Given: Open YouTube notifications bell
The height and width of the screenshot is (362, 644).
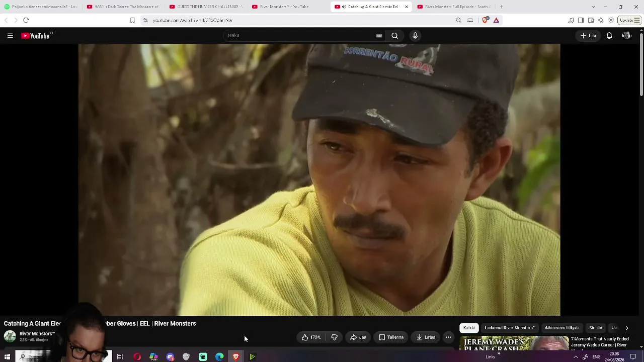Looking at the screenshot, I should pyautogui.click(x=609, y=36).
